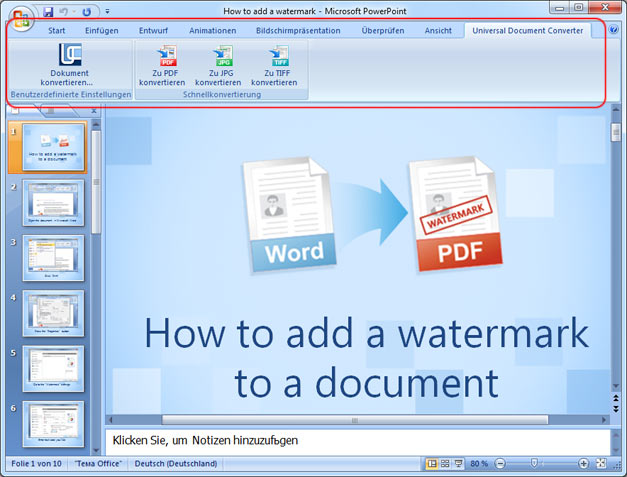Click Deutsch (Deutschland) language indicator
The image size is (627, 477).
pos(176,464)
